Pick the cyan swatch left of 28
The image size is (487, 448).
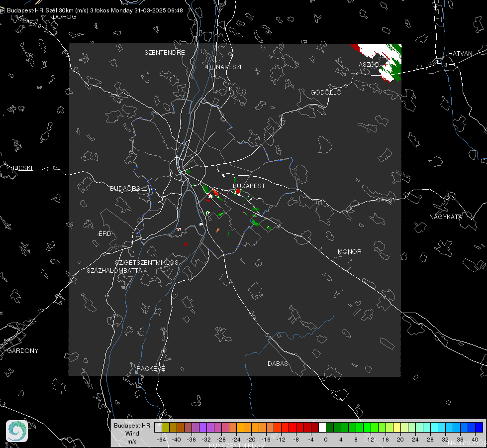(427, 427)
